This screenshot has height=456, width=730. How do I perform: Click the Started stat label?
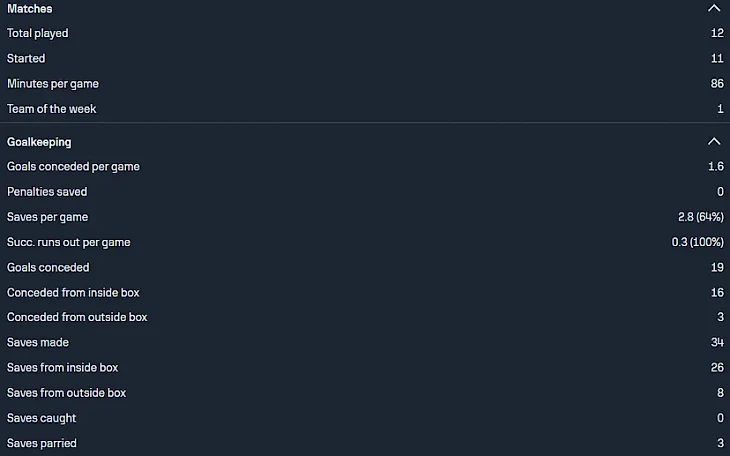click(x=26, y=58)
